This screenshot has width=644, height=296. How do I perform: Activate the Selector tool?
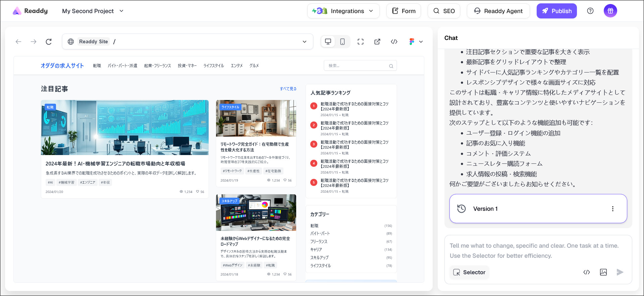pos(469,272)
